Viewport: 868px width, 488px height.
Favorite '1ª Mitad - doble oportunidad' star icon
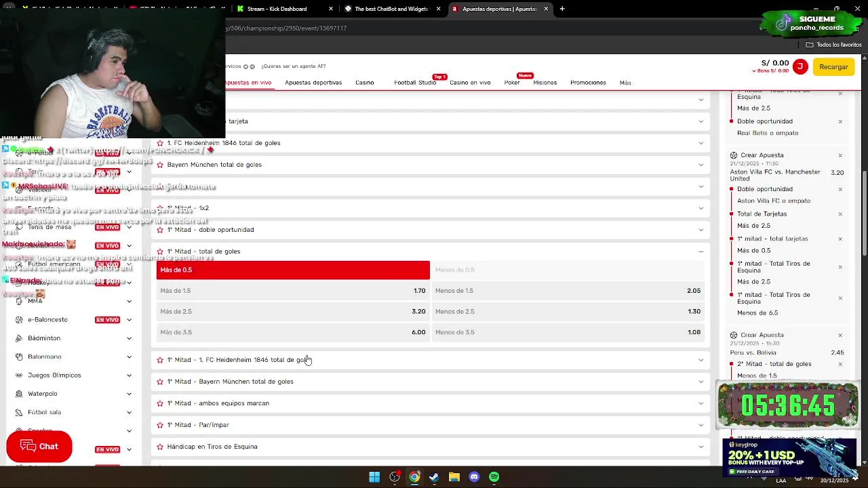point(160,230)
